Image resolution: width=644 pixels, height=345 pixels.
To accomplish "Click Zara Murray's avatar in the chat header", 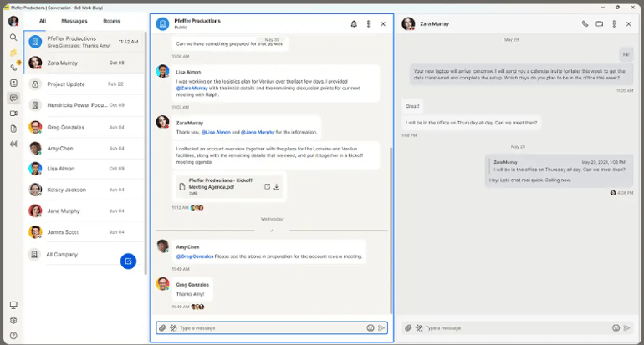I will pyautogui.click(x=408, y=23).
